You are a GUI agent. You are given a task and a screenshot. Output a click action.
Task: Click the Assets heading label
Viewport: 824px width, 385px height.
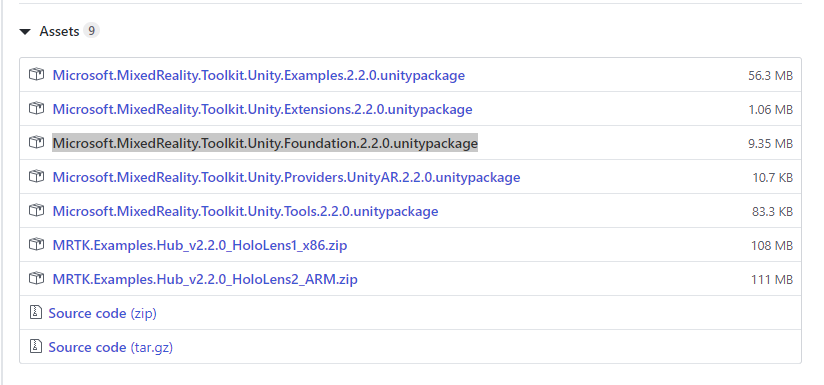59,32
